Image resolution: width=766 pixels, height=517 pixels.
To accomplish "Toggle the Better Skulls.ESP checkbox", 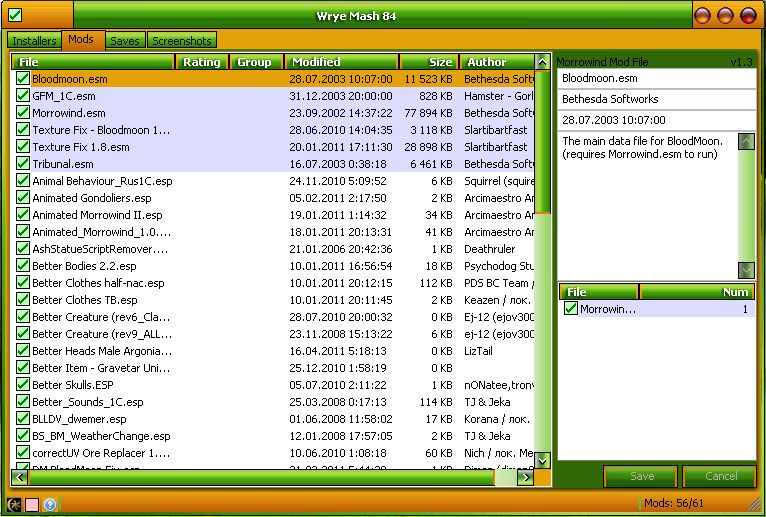I will [23, 385].
